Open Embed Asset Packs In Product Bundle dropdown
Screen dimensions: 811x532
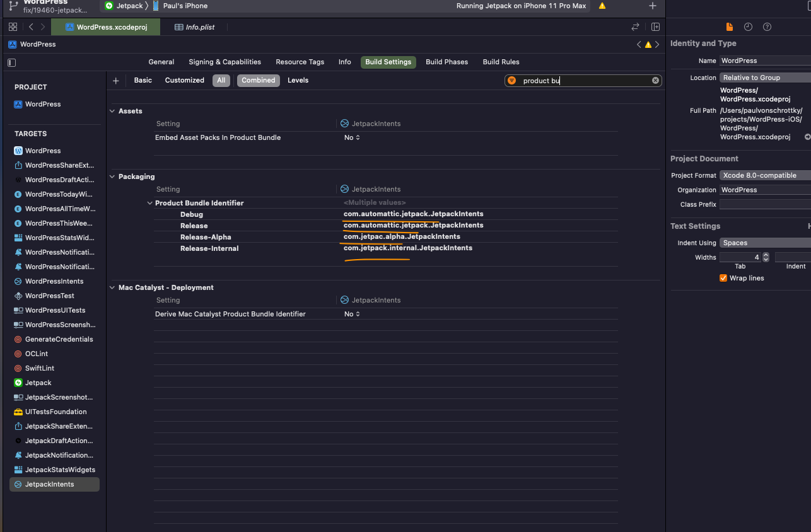click(352, 137)
